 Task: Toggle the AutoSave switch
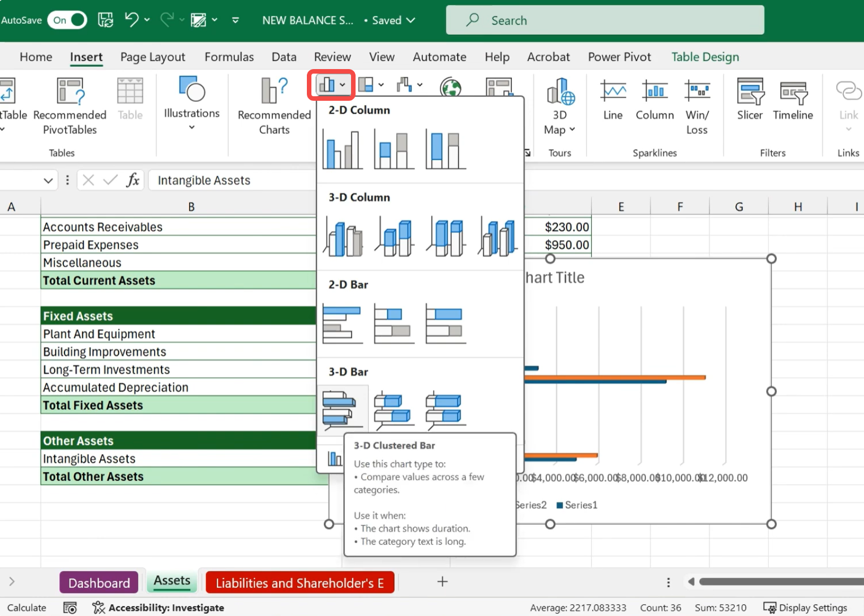click(x=67, y=20)
